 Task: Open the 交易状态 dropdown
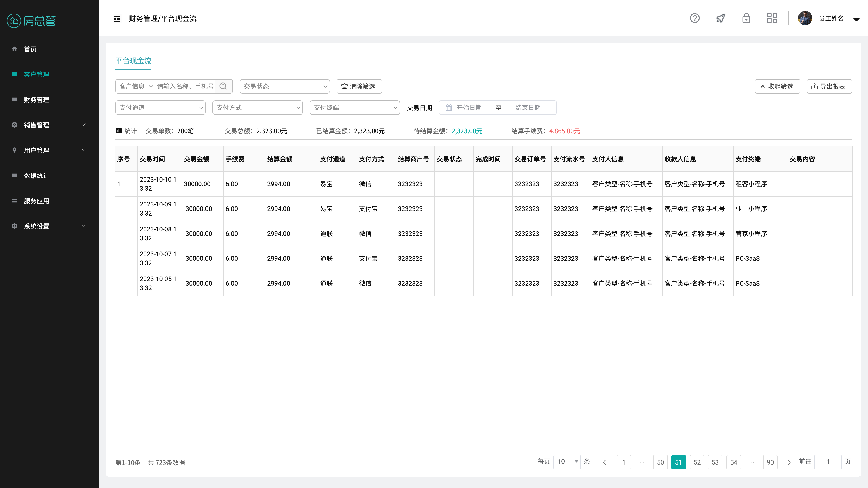[285, 86]
